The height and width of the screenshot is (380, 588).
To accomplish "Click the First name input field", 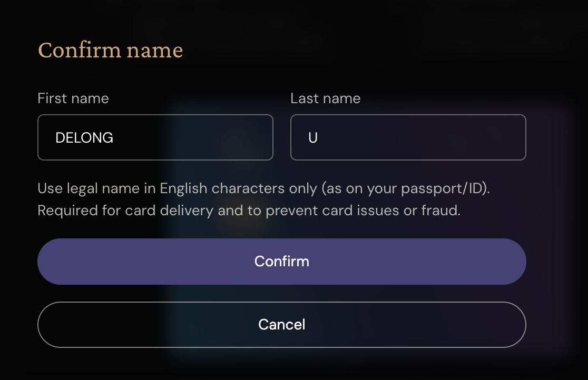I will [x=155, y=137].
